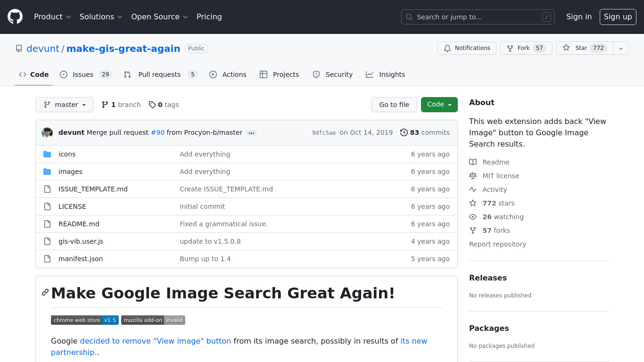Viewport: 644px width, 362px height.
Task: Click the branch icon beside 1 branch
Action: point(105,105)
